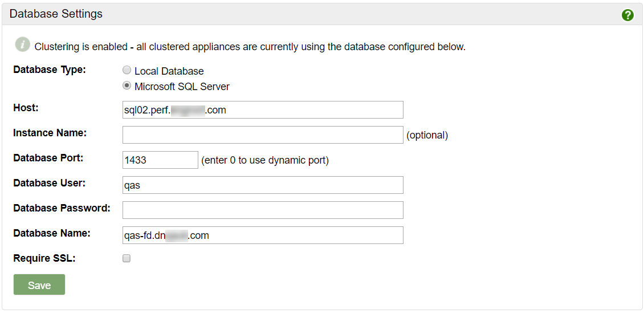
Task: Click into the Instance Name text box
Action: tap(263, 135)
